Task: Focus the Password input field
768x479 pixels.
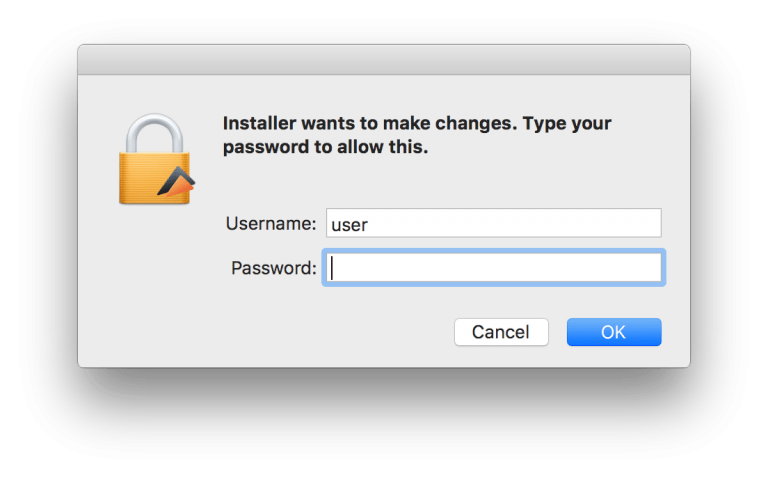Action: coord(494,267)
